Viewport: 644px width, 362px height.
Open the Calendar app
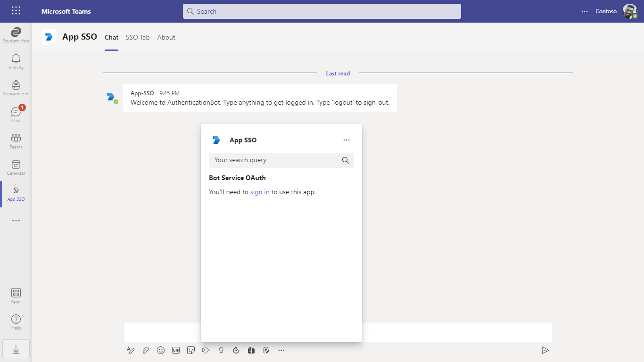(x=16, y=168)
